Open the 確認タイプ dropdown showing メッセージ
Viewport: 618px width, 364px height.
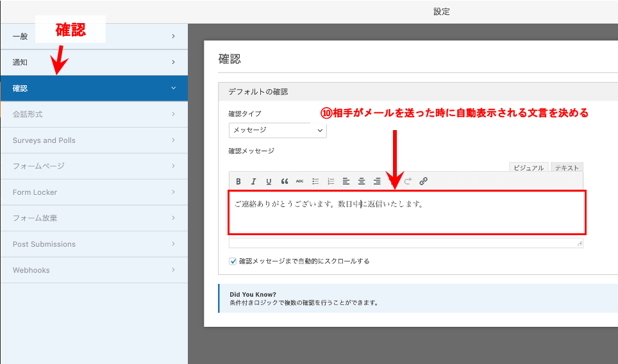pos(278,130)
